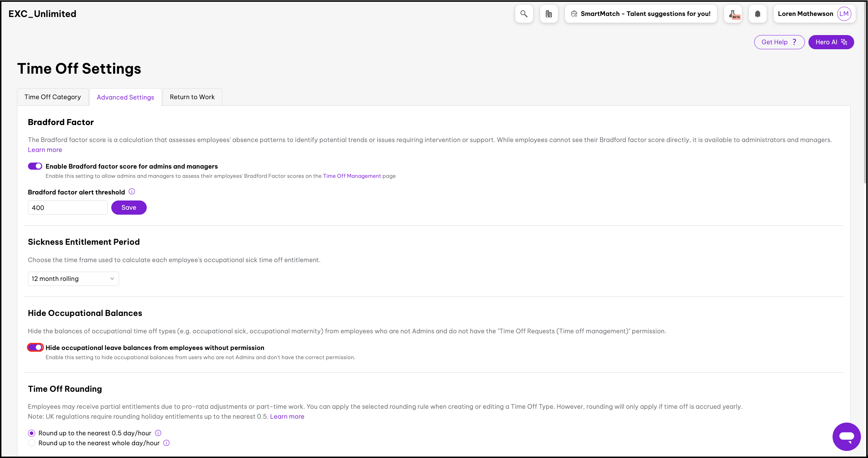Viewport: 868px width, 458px height.
Task: Select round up to nearest 0.5 day/hour
Action: 32,433
